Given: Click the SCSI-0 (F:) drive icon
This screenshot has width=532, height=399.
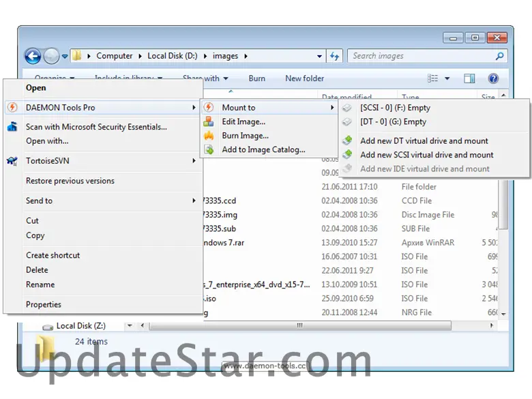Looking at the screenshot, I should point(346,108).
